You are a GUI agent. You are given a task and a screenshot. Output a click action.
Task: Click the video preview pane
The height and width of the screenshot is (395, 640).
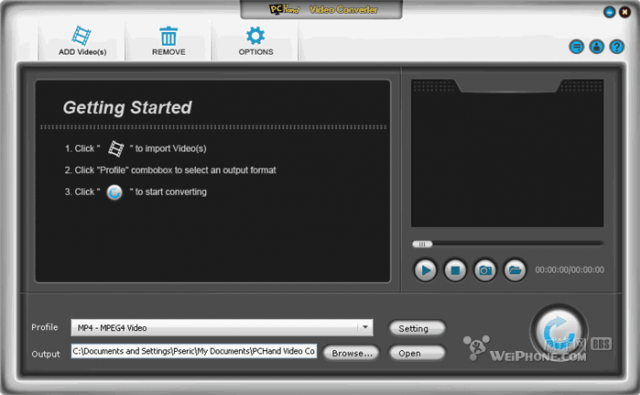click(x=507, y=153)
